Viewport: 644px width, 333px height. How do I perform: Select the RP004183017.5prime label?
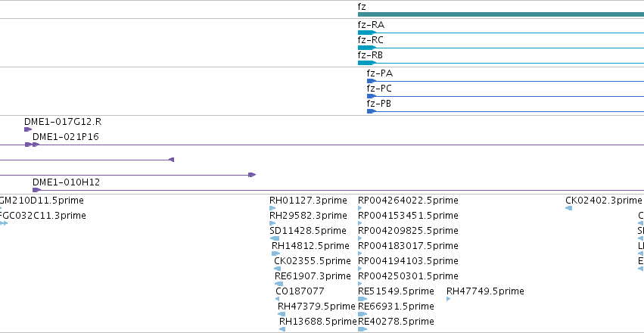[x=408, y=245]
